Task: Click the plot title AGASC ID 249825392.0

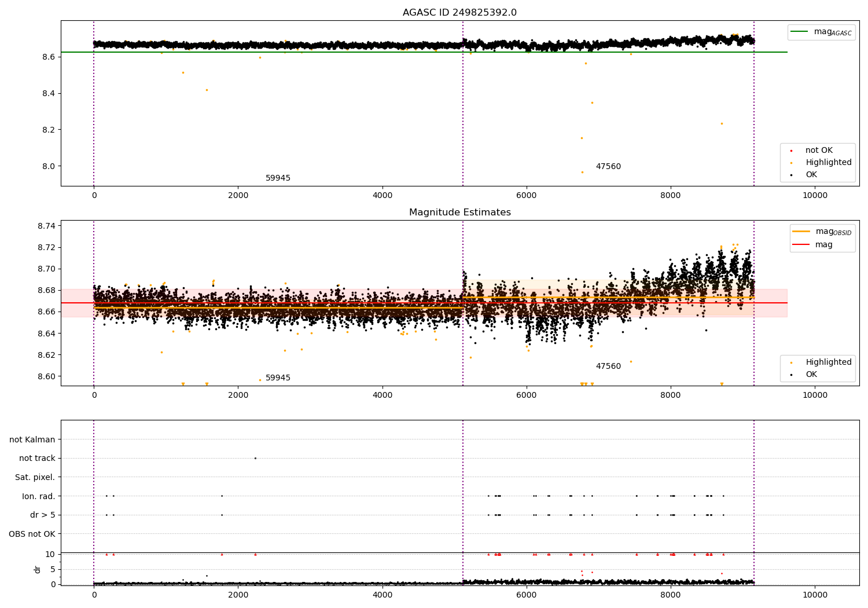Action: [x=459, y=13]
